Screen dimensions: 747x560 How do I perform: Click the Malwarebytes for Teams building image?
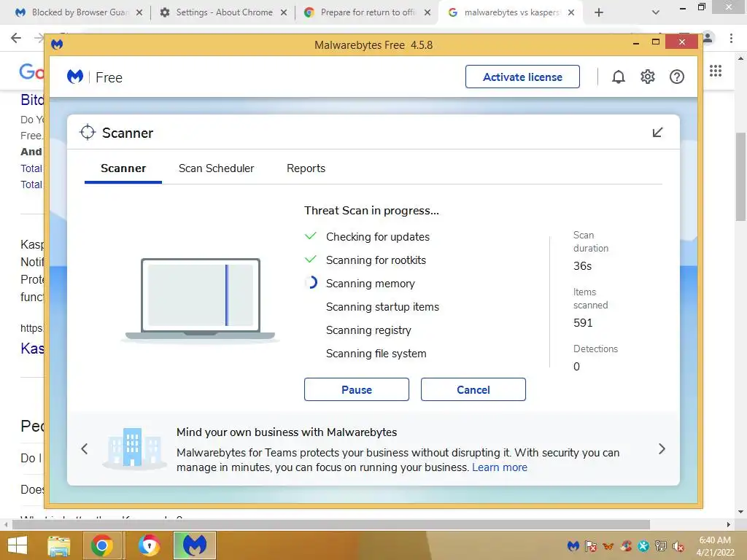[134, 448]
